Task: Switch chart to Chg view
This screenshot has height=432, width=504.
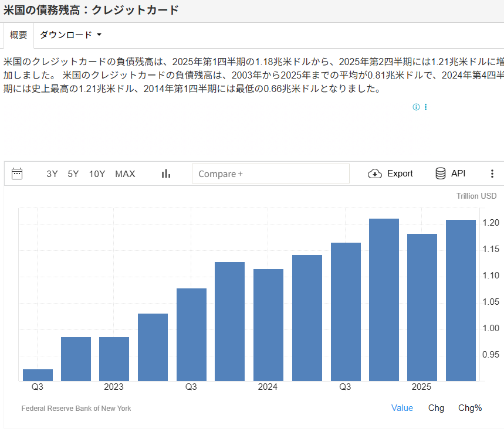Action: [x=436, y=408]
